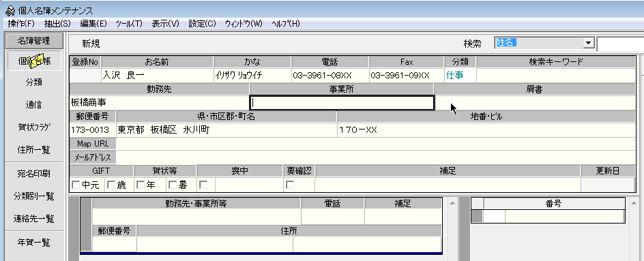Open the 操作(F) menu

coord(21,24)
